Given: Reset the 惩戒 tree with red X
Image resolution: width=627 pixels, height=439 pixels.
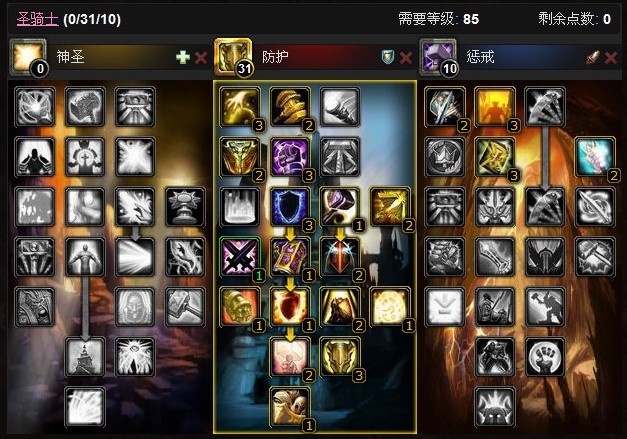Looking at the screenshot, I should [x=611, y=58].
